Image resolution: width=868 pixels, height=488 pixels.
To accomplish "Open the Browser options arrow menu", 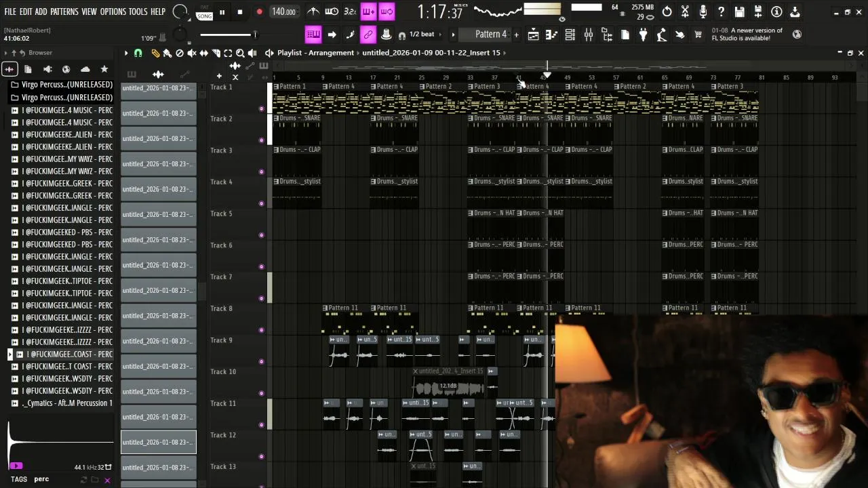I will 5,53.
